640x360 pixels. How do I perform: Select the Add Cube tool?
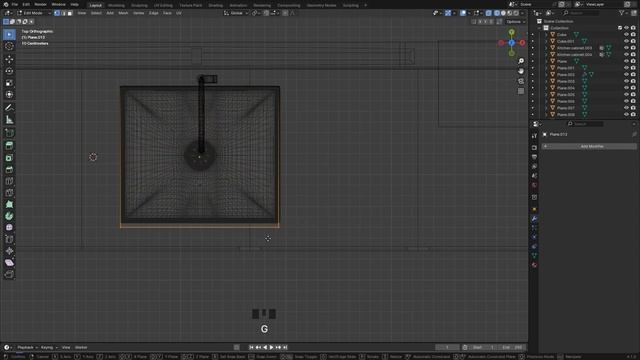coord(9,133)
